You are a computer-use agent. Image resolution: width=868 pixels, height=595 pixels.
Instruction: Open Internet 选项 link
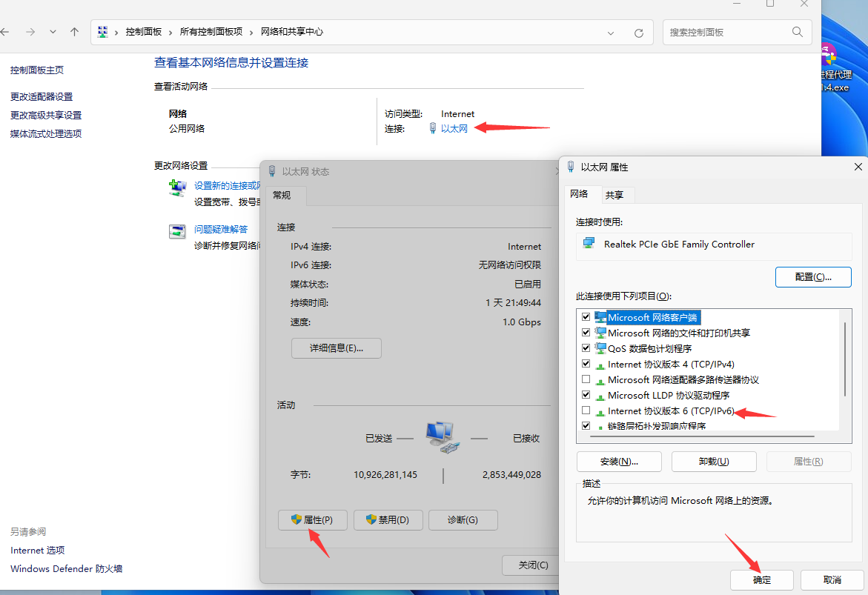(x=38, y=550)
